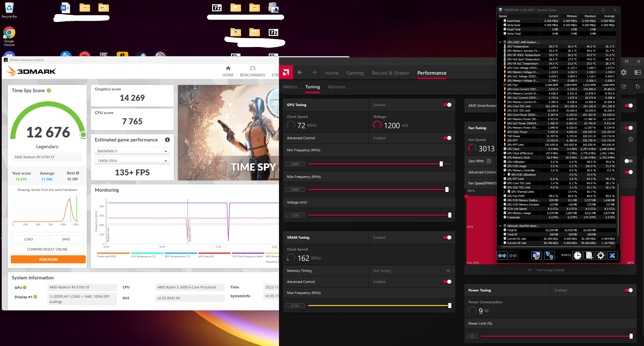Disable the Power Tuning toggle
The width and height of the screenshot is (644, 346).
[x=629, y=290]
